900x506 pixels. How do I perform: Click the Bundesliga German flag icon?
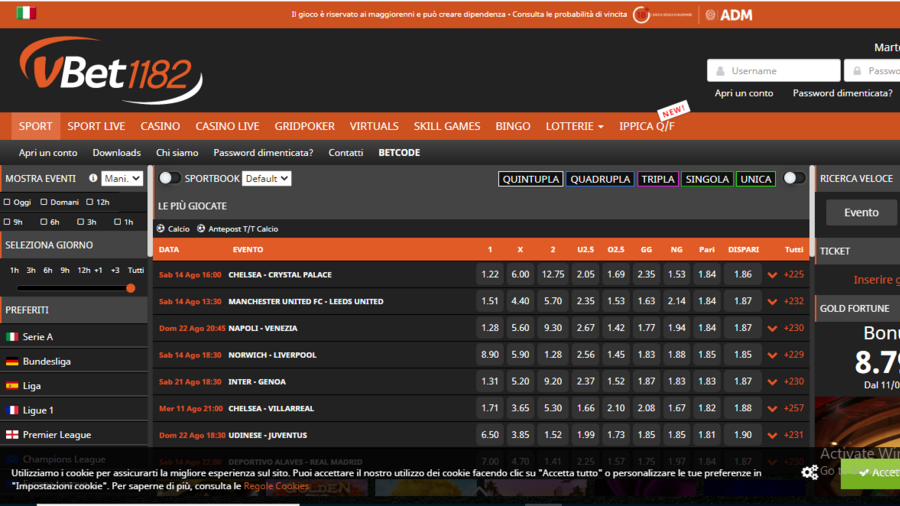pyautogui.click(x=12, y=361)
